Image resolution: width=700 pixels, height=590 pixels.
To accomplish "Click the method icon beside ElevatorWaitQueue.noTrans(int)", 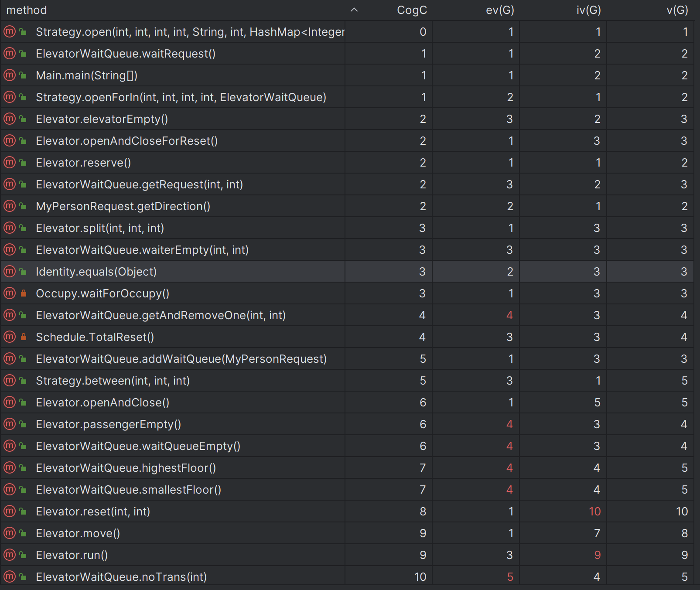I will 10,576.
